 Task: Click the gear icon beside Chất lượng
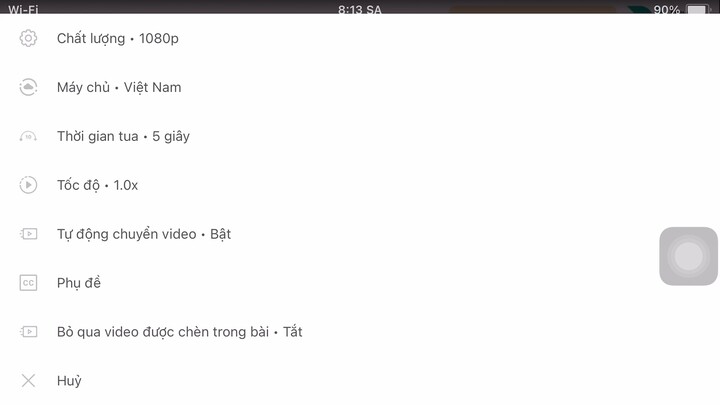(28, 38)
